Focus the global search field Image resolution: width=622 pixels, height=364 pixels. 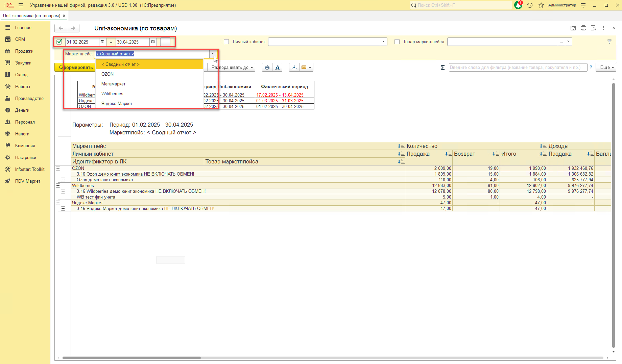point(461,5)
